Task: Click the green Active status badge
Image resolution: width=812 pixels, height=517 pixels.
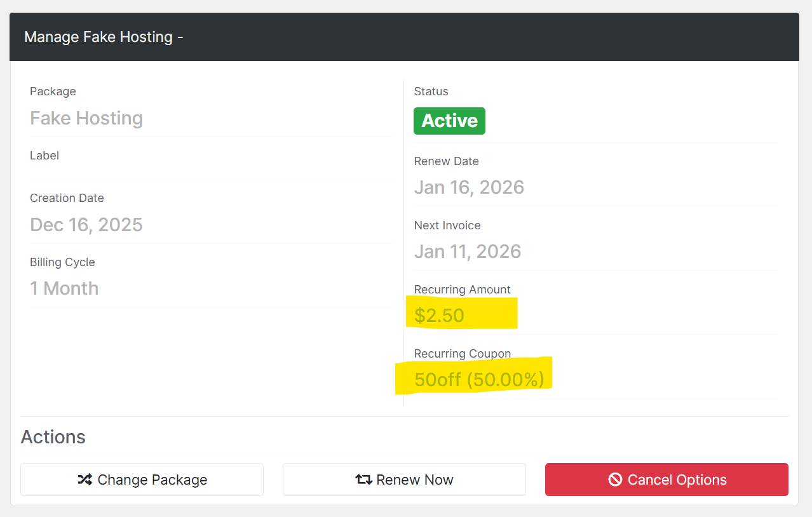Action: tap(449, 121)
